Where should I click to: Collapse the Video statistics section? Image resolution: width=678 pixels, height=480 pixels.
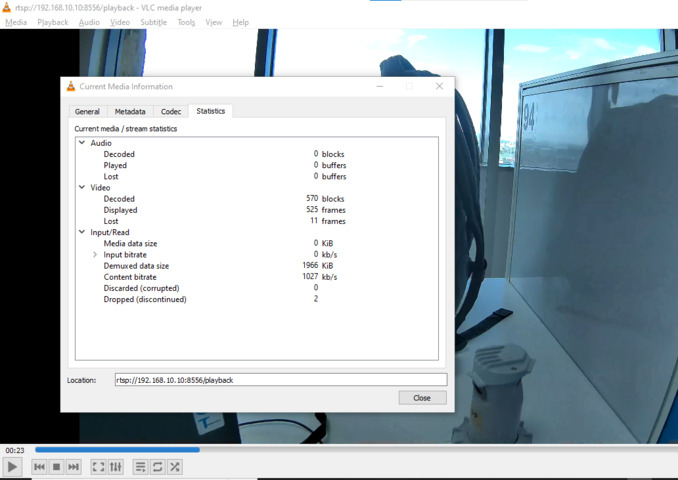tap(82, 187)
